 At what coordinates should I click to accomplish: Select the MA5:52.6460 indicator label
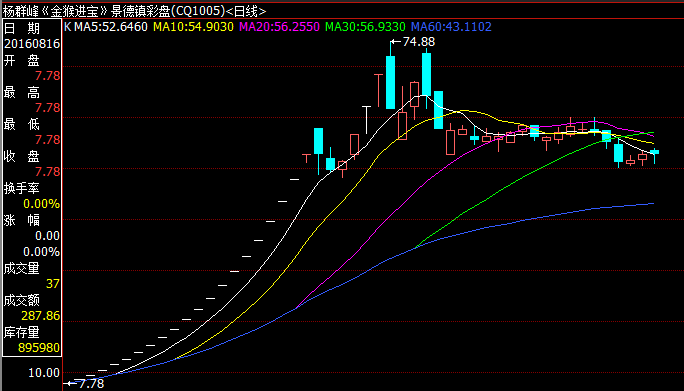click(111, 27)
